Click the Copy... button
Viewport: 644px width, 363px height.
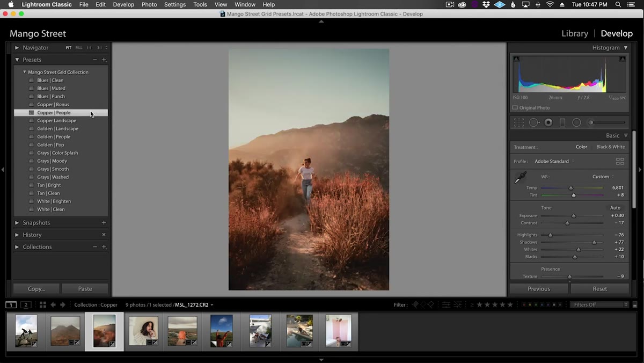click(x=36, y=289)
